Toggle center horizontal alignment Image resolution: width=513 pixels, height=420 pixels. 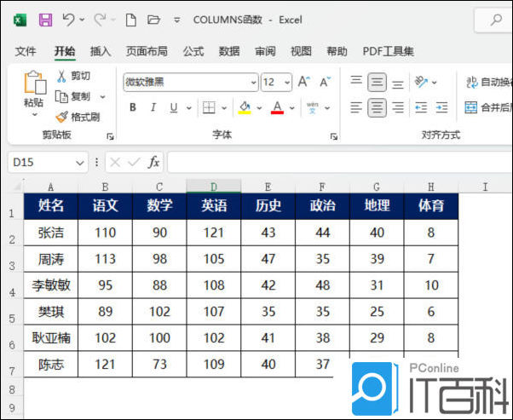point(377,107)
